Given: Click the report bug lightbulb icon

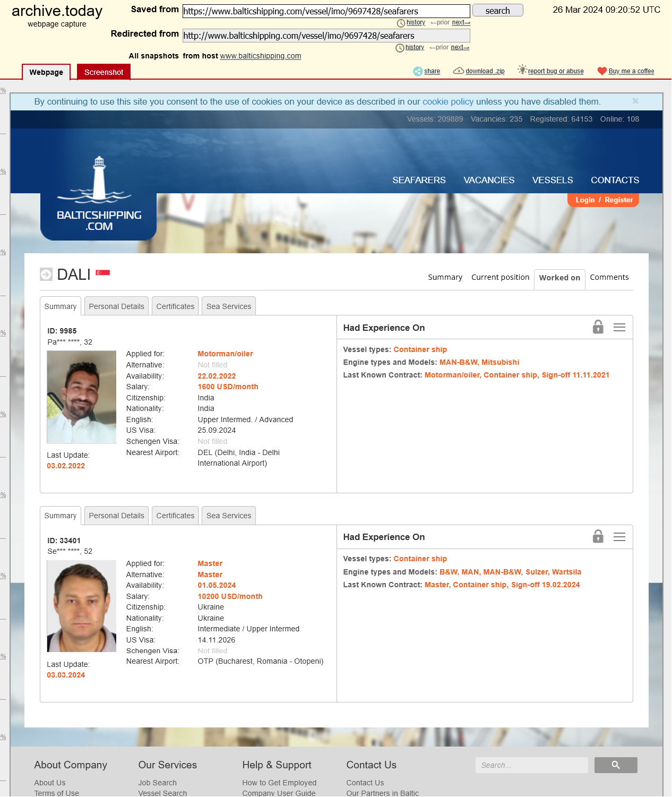Looking at the screenshot, I should click(x=522, y=70).
